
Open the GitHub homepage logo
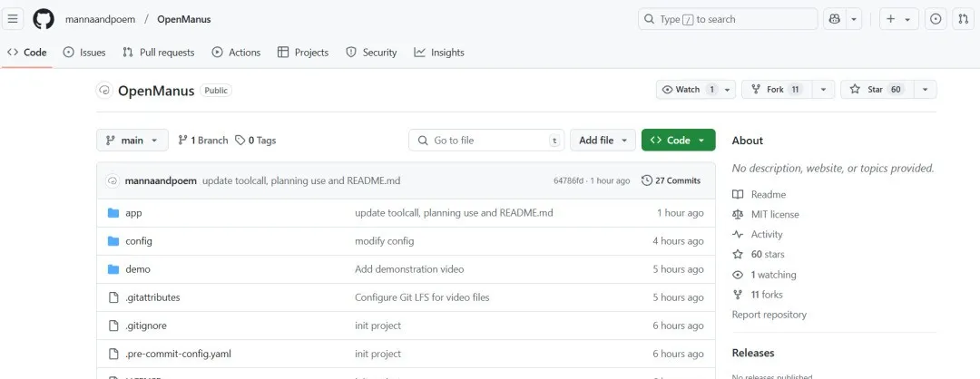click(x=44, y=19)
